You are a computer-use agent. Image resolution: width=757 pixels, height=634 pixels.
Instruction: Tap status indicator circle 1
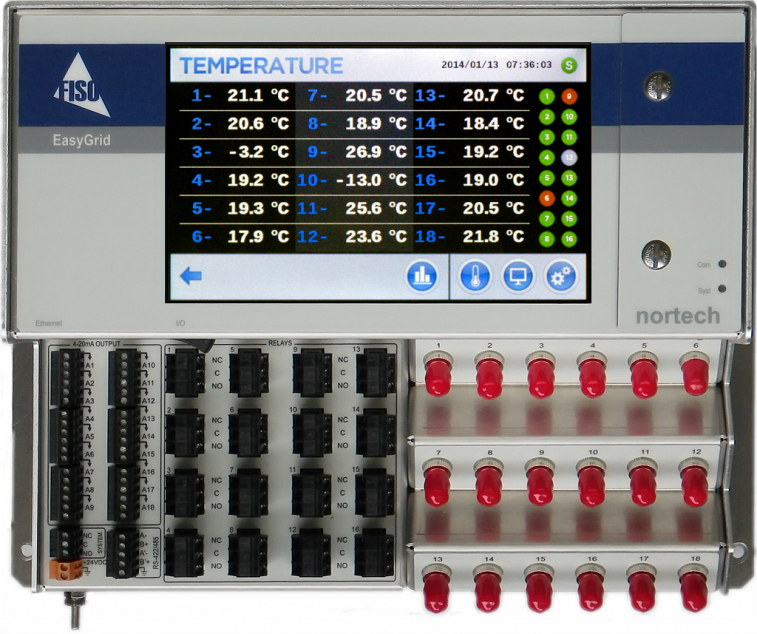click(547, 97)
